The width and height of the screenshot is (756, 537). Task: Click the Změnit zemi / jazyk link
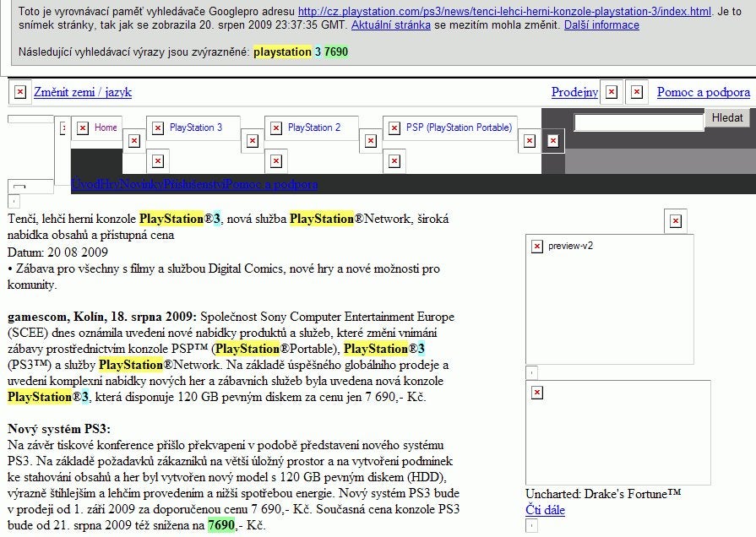pos(83,91)
